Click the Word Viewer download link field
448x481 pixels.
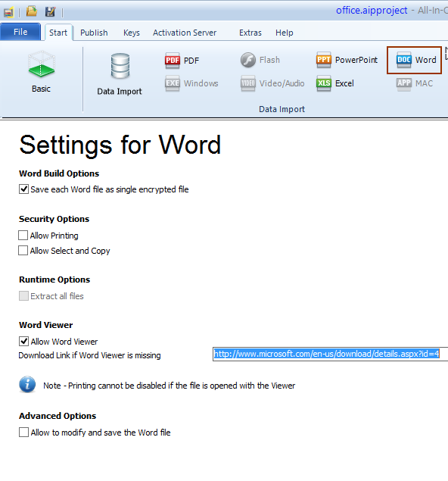click(331, 354)
